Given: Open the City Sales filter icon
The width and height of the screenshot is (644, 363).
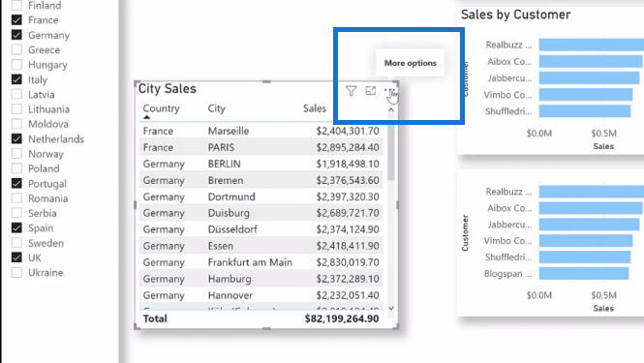Looking at the screenshot, I should coord(352,91).
